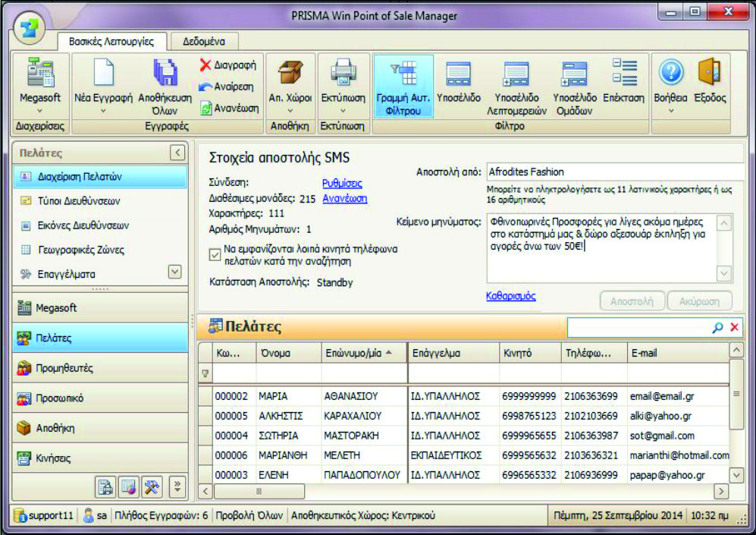This screenshot has width=756, height=535.
Task: Click the Καθαρισμός clear link
Action: click(x=510, y=296)
